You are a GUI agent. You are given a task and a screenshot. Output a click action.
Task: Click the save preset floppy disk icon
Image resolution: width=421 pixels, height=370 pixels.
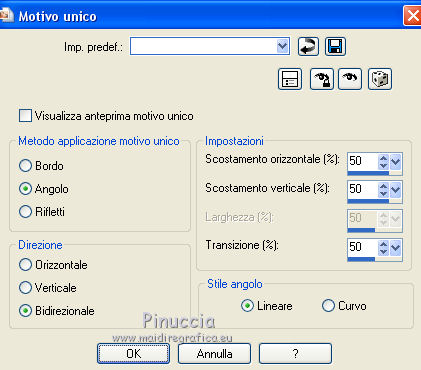pyautogui.click(x=335, y=46)
